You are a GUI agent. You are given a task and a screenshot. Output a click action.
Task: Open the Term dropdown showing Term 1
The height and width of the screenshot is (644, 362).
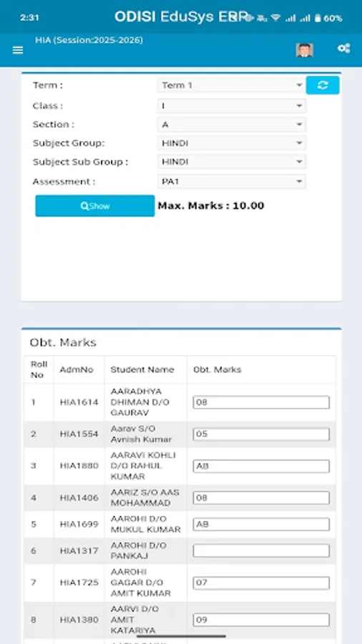pyautogui.click(x=232, y=85)
